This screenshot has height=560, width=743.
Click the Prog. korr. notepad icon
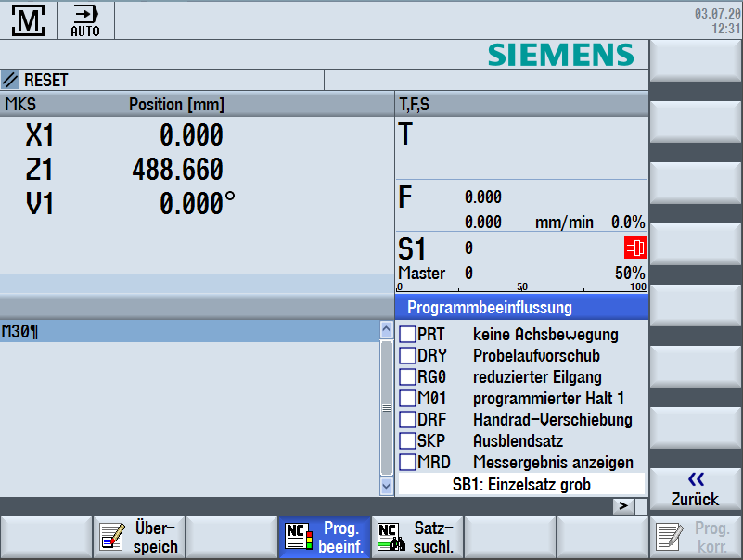pos(669,537)
